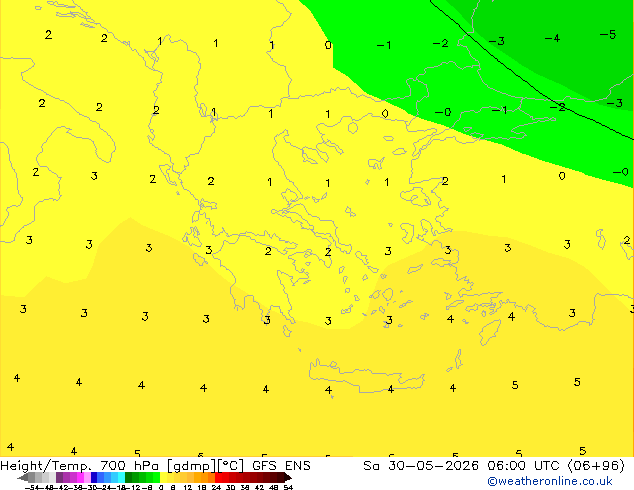Click the GFS ENS model label
The width and height of the screenshot is (634, 490).
coord(281,466)
